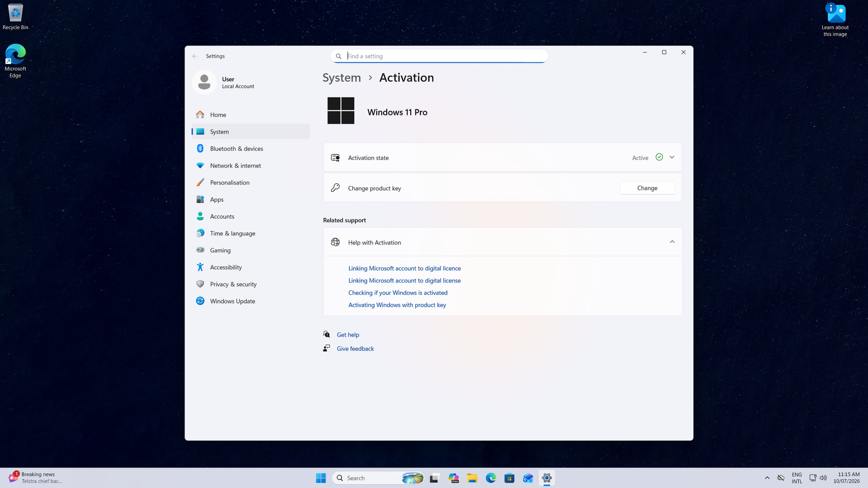The height and width of the screenshot is (488, 868).
Task: Open Microsoft Store from the taskbar
Action: click(509, 478)
